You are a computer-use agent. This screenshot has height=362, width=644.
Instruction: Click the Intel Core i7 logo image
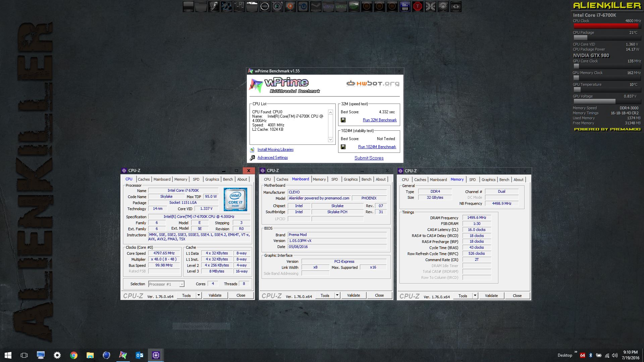tap(235, 199)
